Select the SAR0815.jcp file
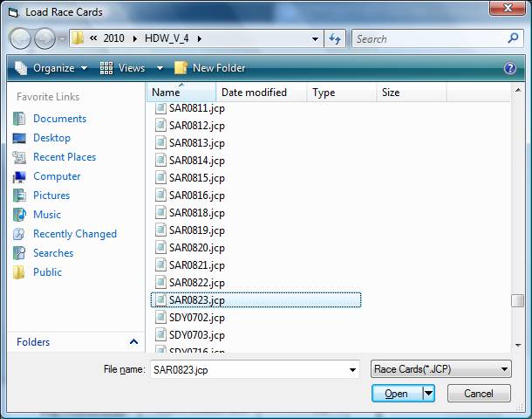The height and width of the screenshot is (419, 532). [196, 178]
